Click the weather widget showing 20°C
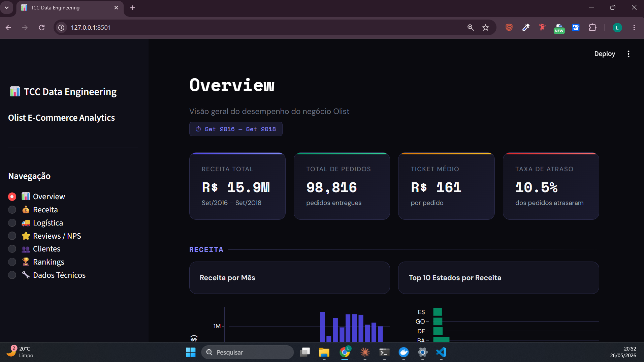Image resolution: width=644 pixels, height=362 pixels. tap(20, 352)
